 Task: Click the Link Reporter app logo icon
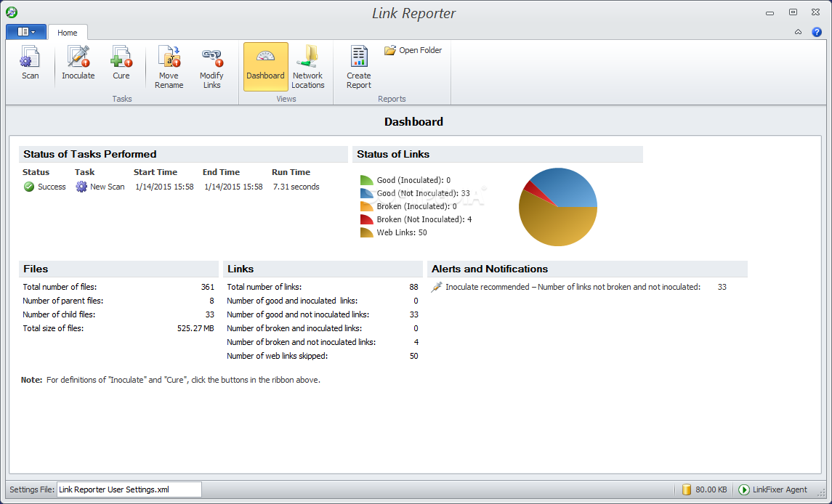point(11,12)
